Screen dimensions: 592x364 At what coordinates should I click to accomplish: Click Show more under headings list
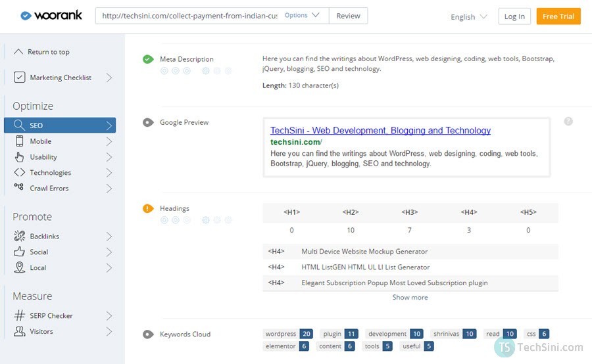point(410,297)
